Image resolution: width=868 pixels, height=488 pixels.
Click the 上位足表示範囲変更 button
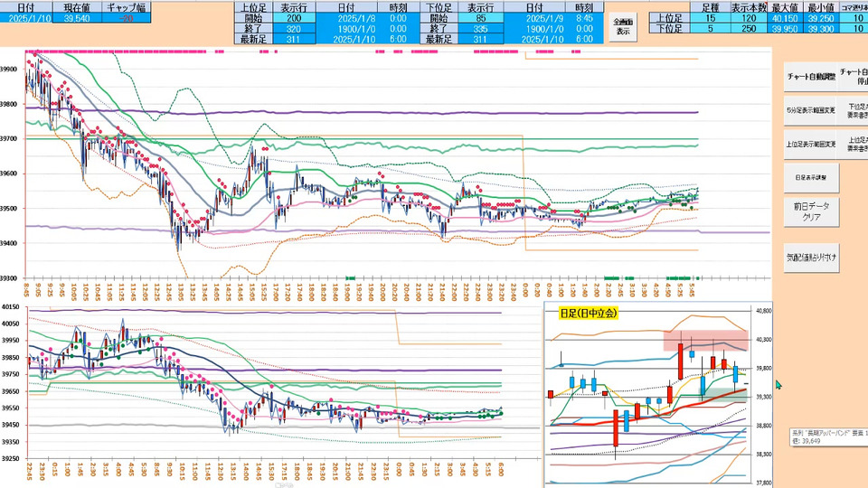811,142
